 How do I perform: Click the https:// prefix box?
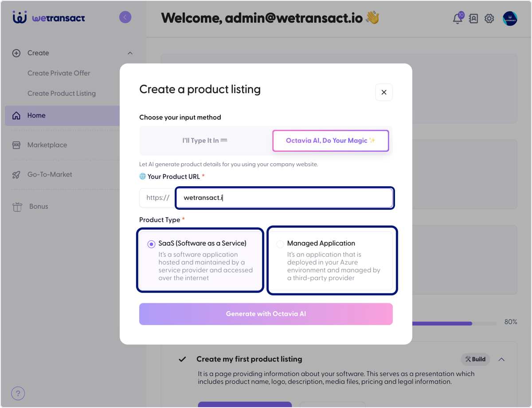pos(158,198)
